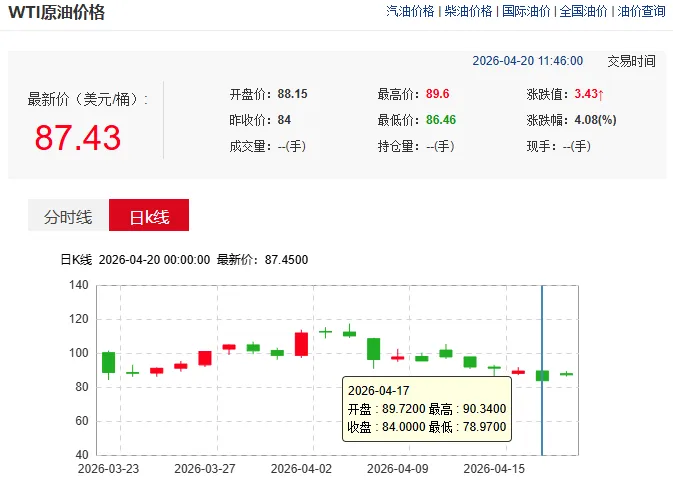The height and width of the screenshot is (481, 673).
Task: Open the 全国油价 link
Action: pos(583,11)
